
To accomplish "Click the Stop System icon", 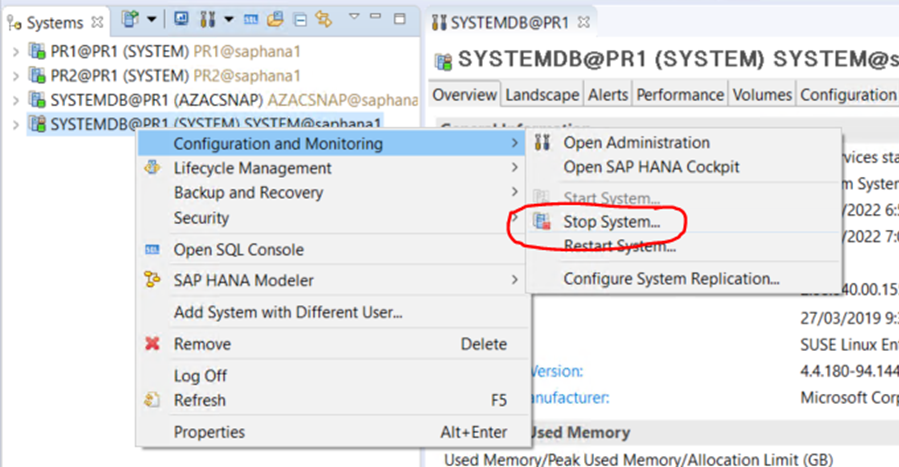I will coord(542,221).
